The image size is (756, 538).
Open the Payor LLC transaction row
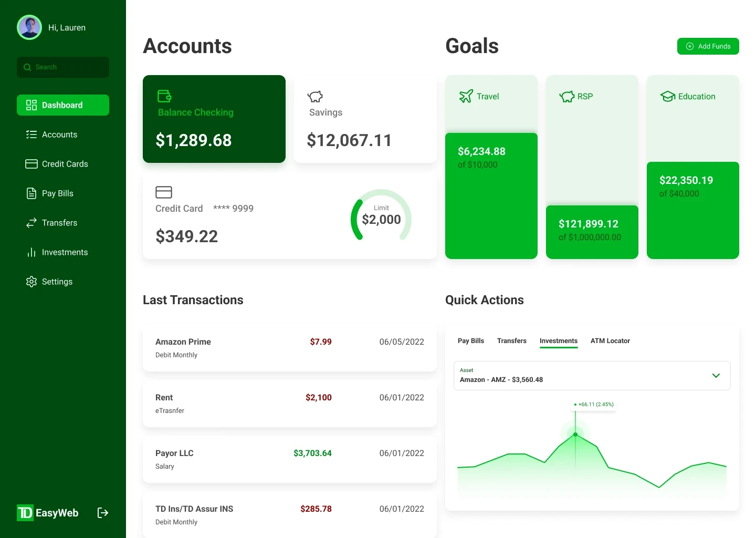[x=290, y=459]
